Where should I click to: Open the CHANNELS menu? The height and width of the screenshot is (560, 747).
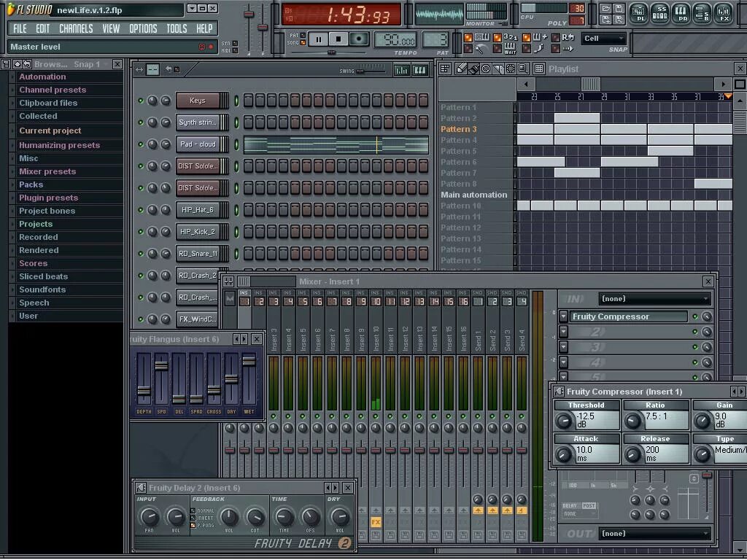point(76,28)
